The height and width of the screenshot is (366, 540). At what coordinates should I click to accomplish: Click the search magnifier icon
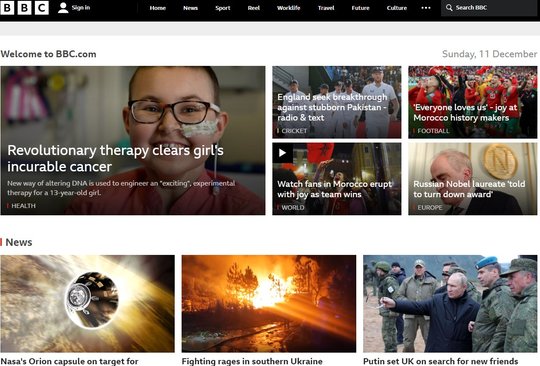click(x=449, y=8)
